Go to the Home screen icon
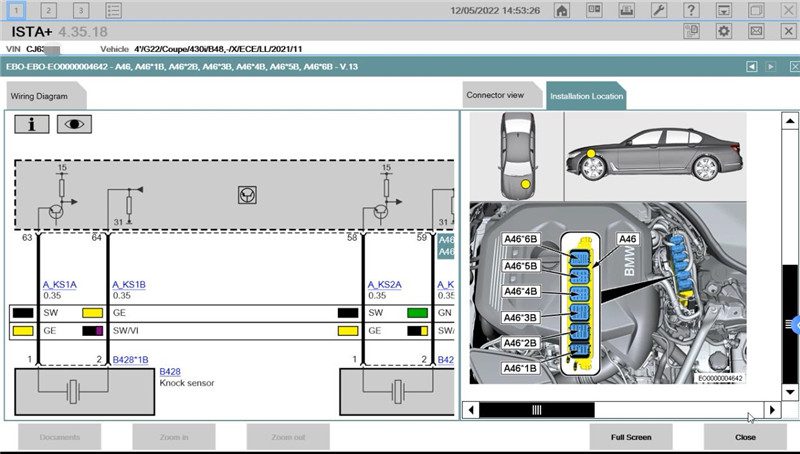The height and width of the screenshot is (454, 800). (562, 10)
